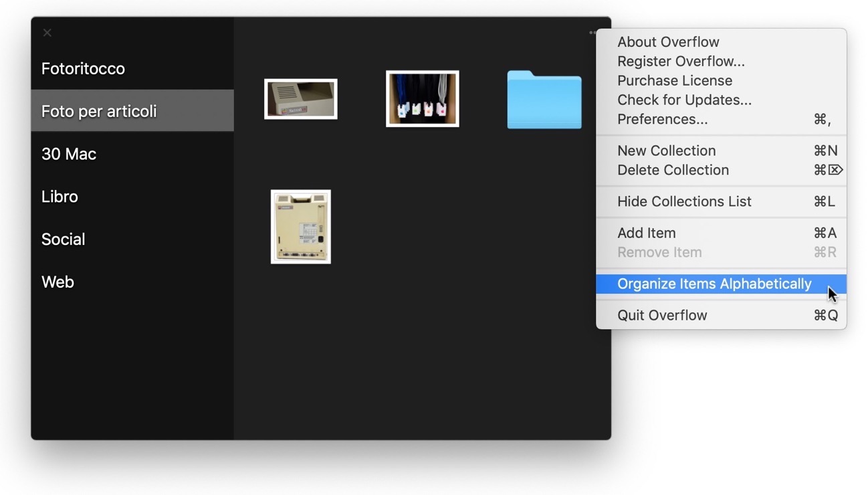
Task: Create a New Collection
Action: click(666, 151)
